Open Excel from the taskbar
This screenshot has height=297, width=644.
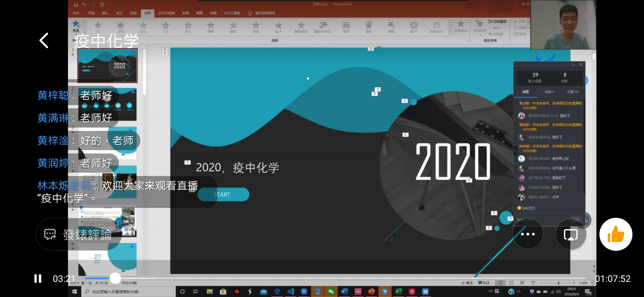(398, 291)
